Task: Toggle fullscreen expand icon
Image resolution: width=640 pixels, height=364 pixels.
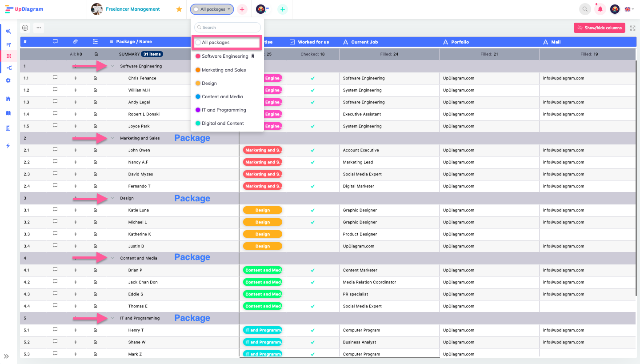Action: pyautogui.click(x=633, y=28)
